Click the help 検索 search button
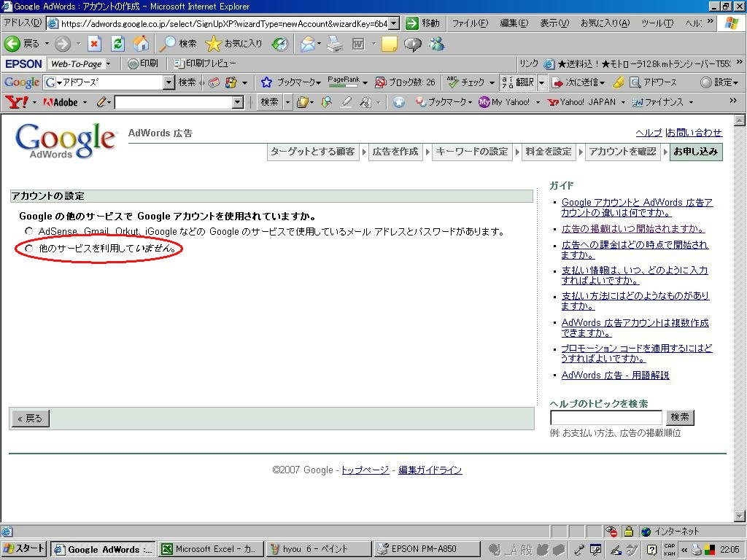This screenshot has height=560, width=747. pyautogui.click(x=680, y=417)
